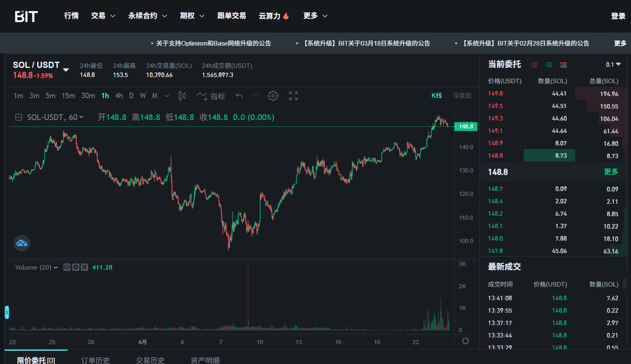631x364 pixels.
Task: Switch to 订单历史 tab
Action: pos(95,360)
